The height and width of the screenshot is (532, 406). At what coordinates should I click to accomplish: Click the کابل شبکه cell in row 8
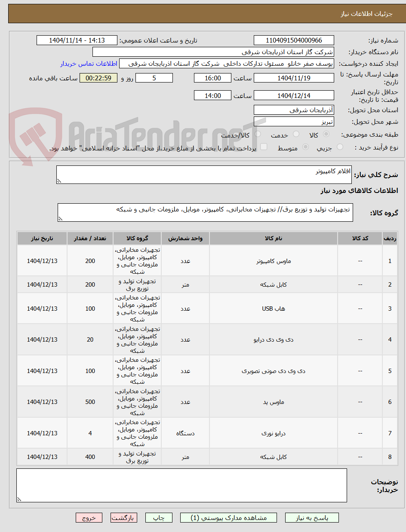tap(273, 457)
